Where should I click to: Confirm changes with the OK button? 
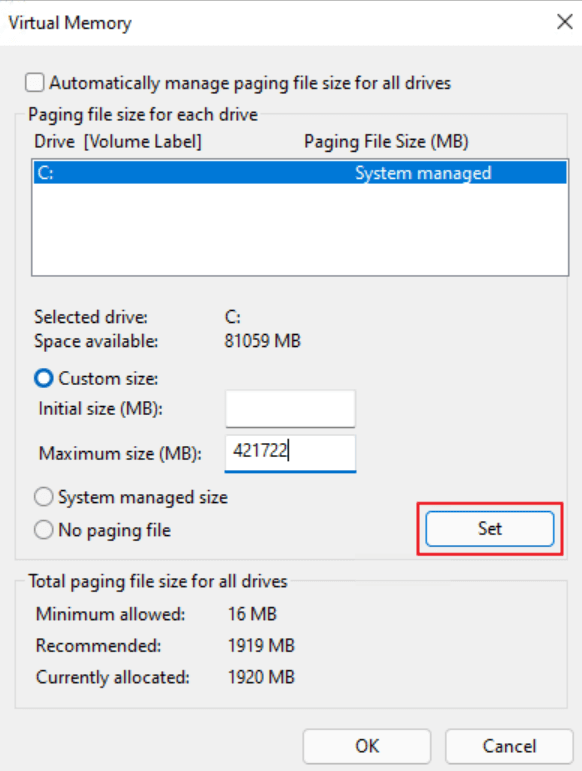[367, 746]
